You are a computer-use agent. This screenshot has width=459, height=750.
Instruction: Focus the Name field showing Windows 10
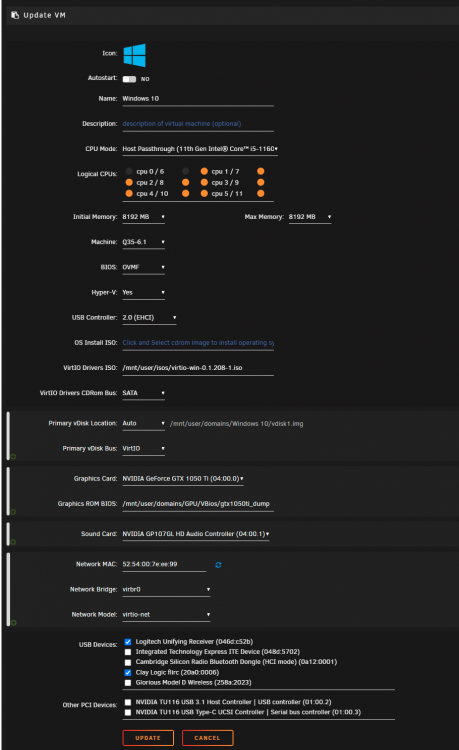[x=198, y=99]
